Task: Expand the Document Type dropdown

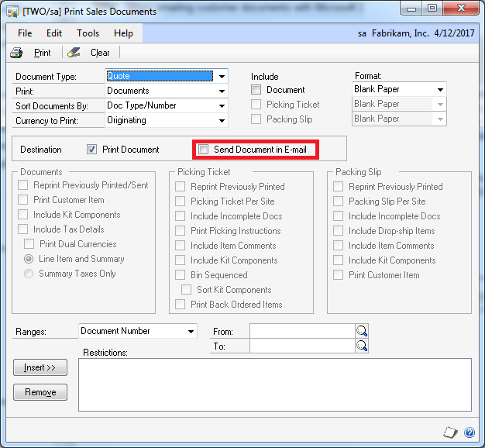Action: pyautogui.click(x=222, y=76)
